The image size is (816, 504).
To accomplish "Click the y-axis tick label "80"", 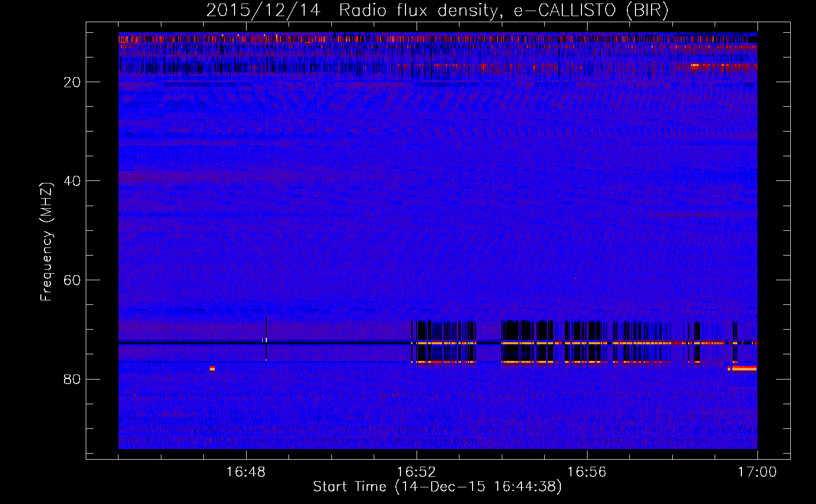I will coord(72,379).
